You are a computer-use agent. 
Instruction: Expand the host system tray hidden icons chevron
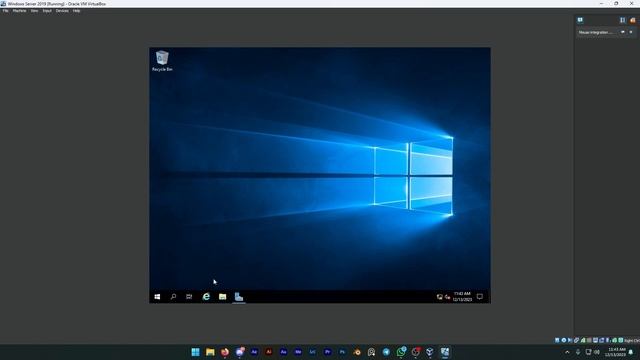(x=567, y=352)
